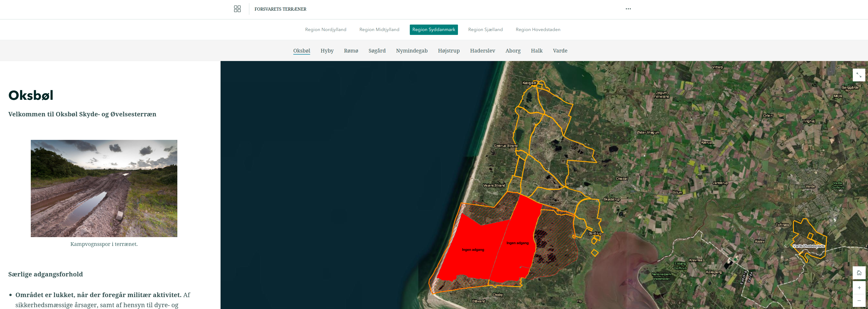The height and width of the screenshot is (309, 868).
Task: Switch to Region Nordjylland tab
Action: coord(325,30)
